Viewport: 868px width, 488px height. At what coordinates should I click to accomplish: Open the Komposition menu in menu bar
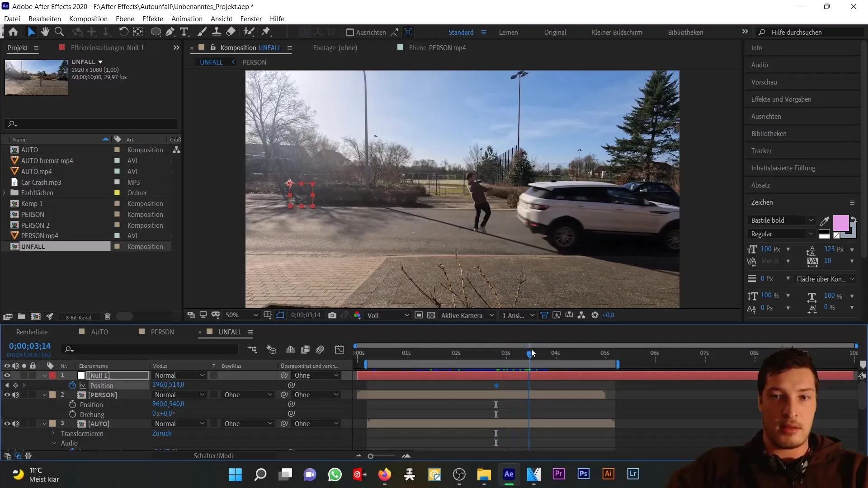point(88,19)
